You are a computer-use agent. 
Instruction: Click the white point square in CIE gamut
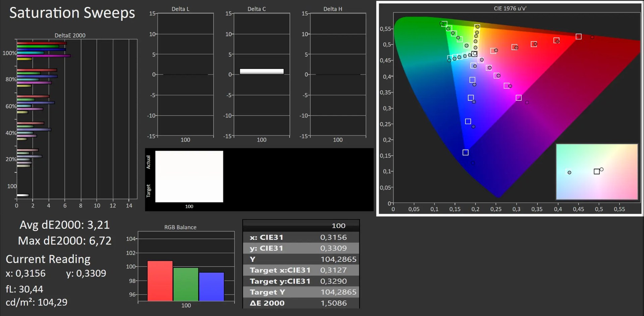474,54
